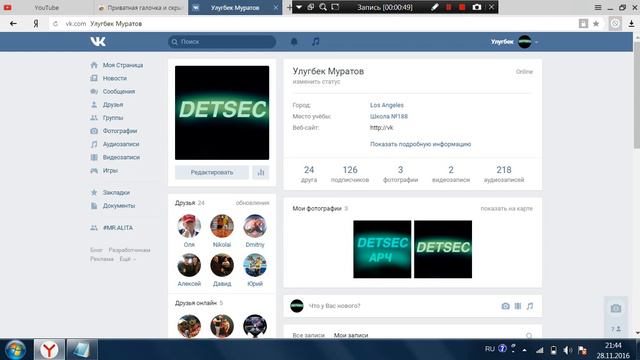Expand the Улугбек account dropdown

pos(514,42)
